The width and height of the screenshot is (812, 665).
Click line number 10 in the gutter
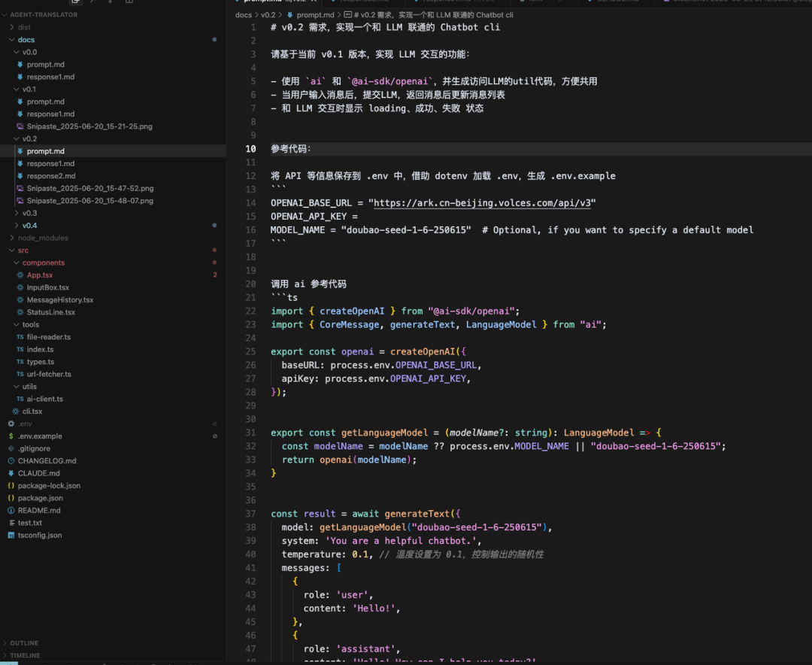click(x=250, y=149)
